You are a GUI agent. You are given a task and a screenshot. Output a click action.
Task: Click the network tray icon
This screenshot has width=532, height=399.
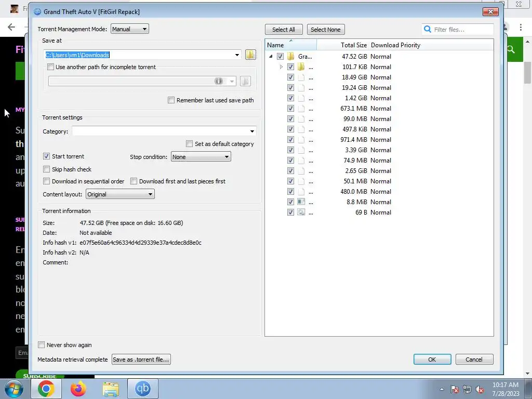pos(467,389)
